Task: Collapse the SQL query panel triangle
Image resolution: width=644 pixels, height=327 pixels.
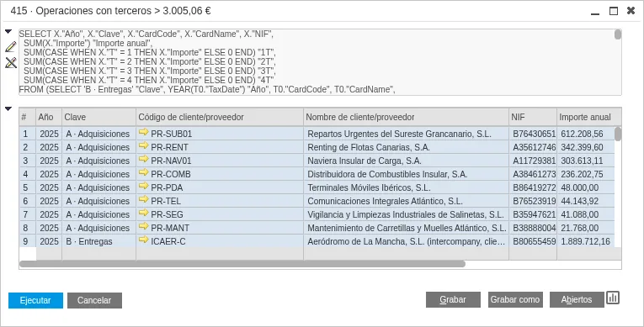Action: [x=8, y=32]
